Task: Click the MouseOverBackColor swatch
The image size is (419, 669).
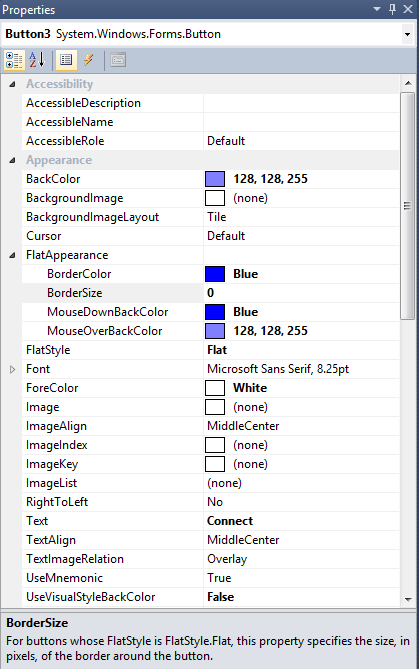Action: point(215,331)
